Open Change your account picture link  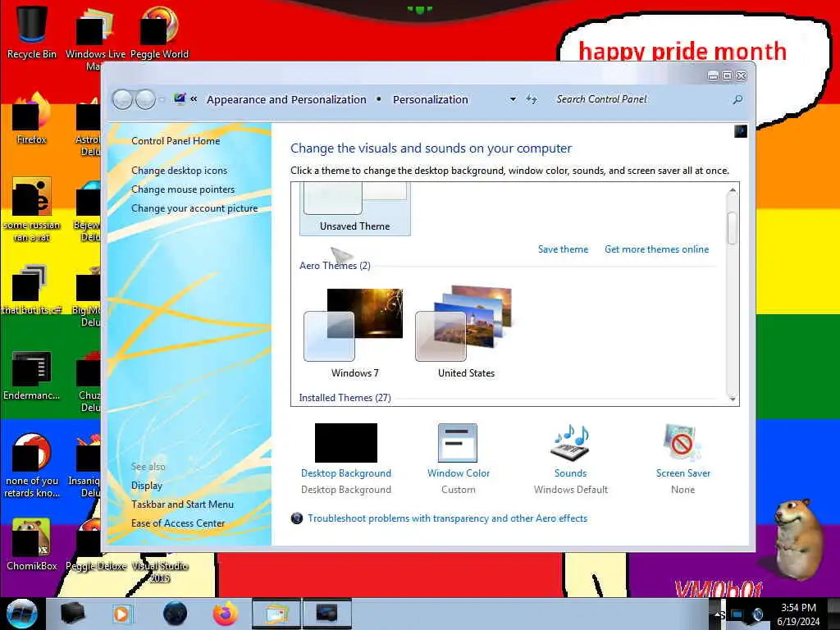click(194, 208)
